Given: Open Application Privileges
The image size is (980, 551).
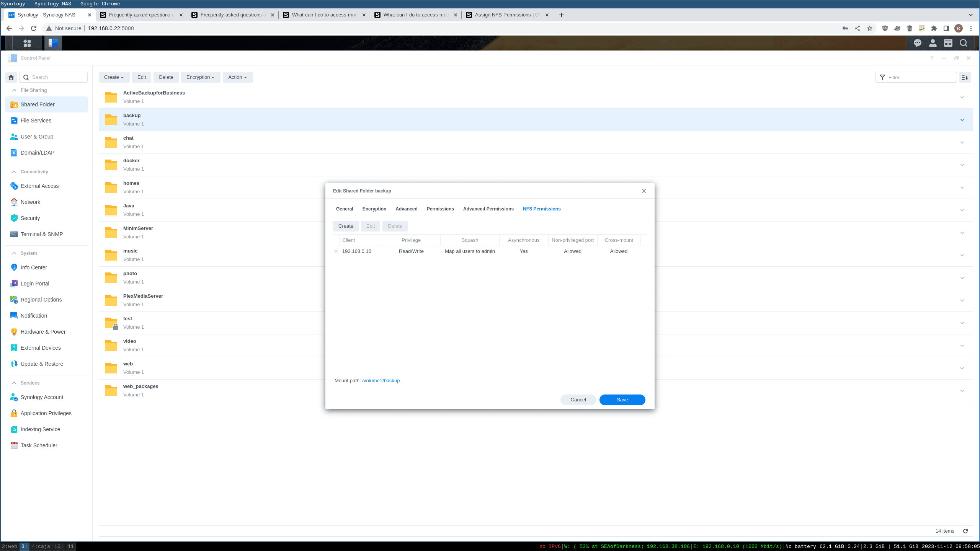Looking at the screenshot, I should point(46,413).
